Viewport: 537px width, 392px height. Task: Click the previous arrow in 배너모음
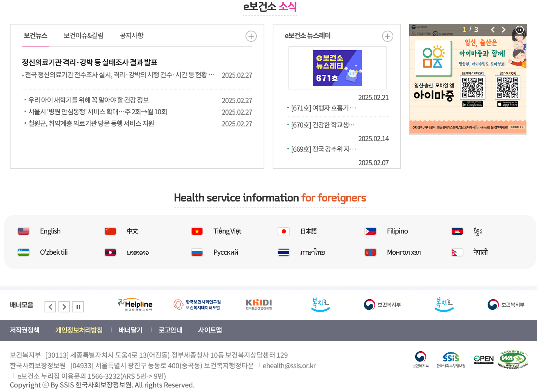50,307
